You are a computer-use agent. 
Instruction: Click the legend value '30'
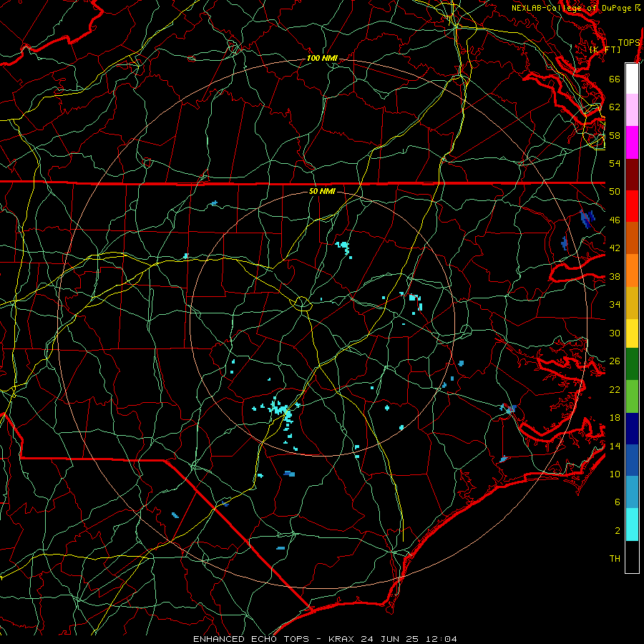(x=615, y=333)
